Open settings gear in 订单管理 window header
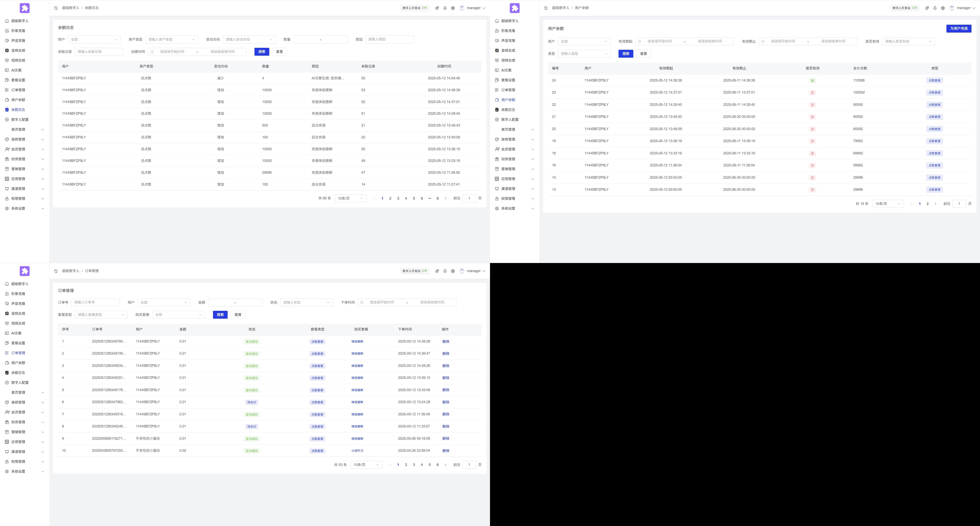Image resolution: width=980 pixels, height=526 pixels. coord(453,271)
